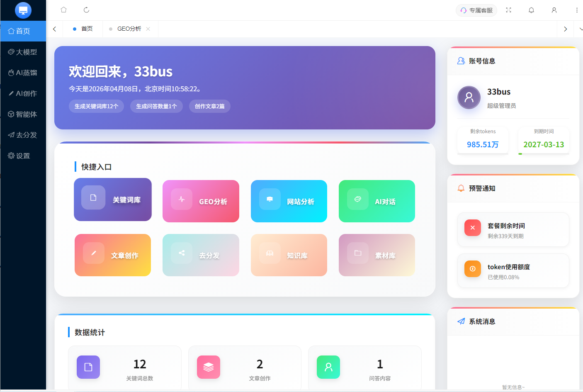Select the 首页 tab

point(87,29)
